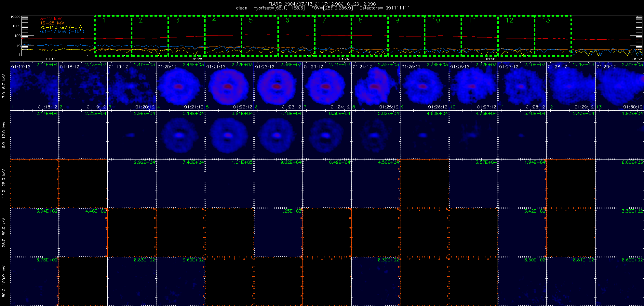
Task: Click the 9.02E+04 peak value
Action: (x=291, y=162)
